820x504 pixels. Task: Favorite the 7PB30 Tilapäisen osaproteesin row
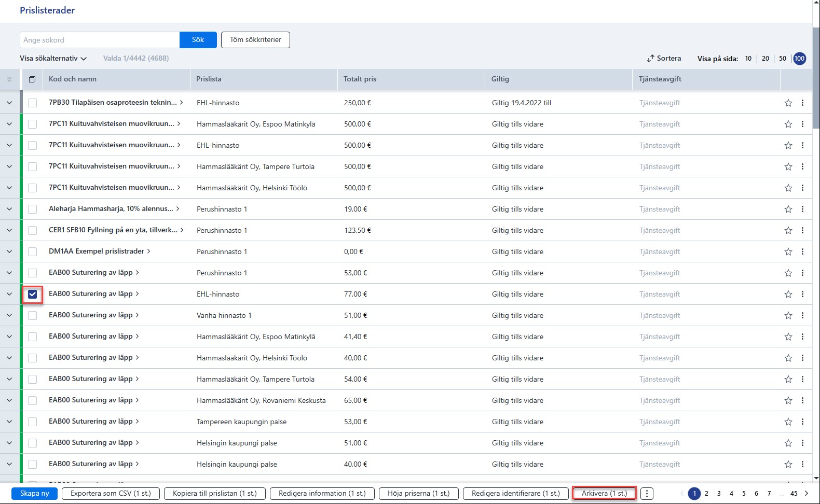(788, 103)
